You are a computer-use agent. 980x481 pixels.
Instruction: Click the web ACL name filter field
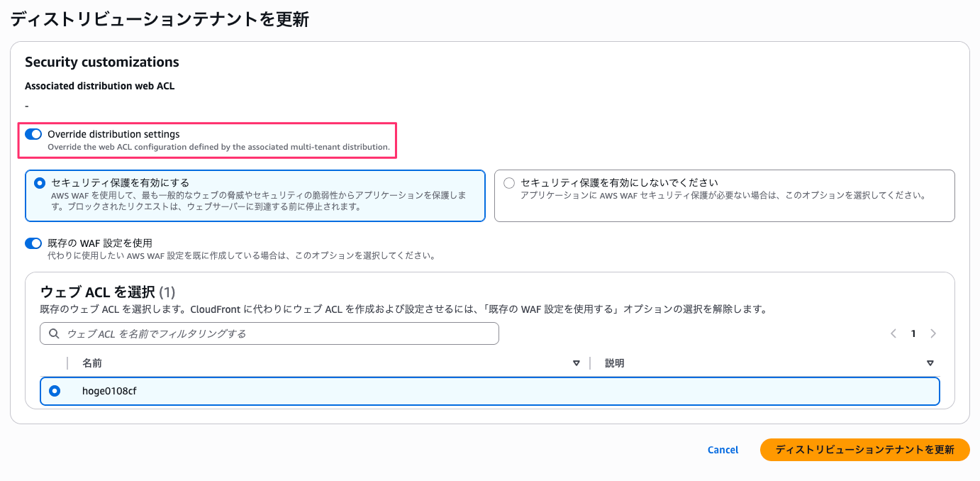click(x=269, y=333)
